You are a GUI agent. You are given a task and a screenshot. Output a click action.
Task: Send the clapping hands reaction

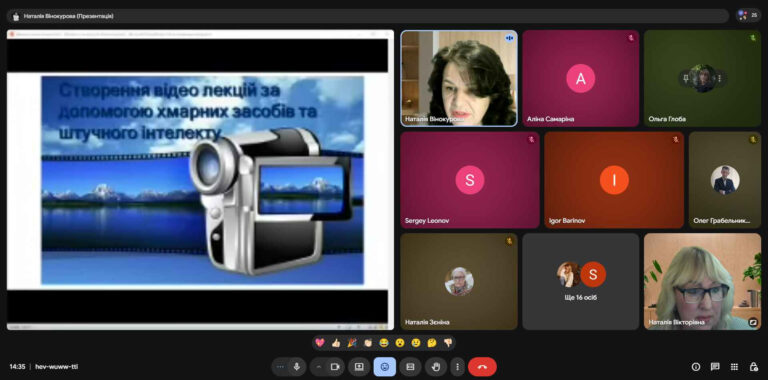(x=368, y=343)
